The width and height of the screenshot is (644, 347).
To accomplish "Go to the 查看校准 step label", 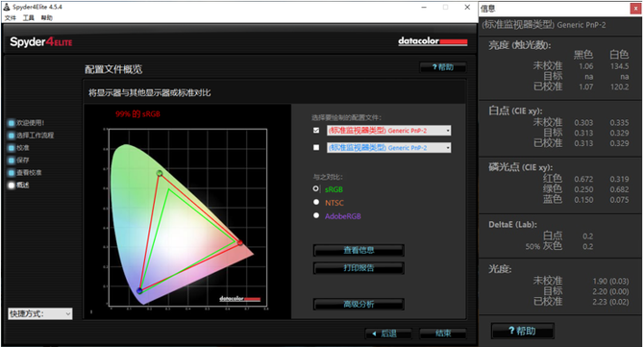I will click(x=29, y=172).
